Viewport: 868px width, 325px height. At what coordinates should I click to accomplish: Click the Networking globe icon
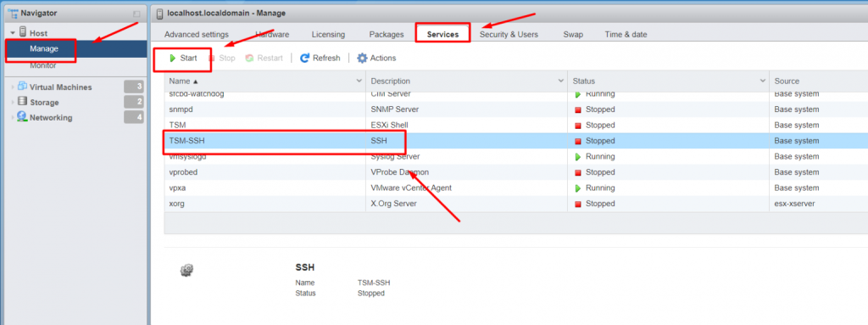tap(22, 116)
